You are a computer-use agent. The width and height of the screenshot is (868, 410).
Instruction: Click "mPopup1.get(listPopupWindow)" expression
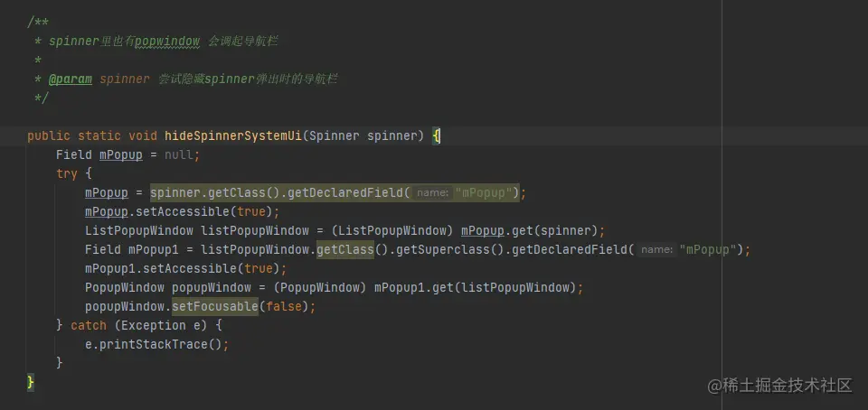(x=476, y=287)
